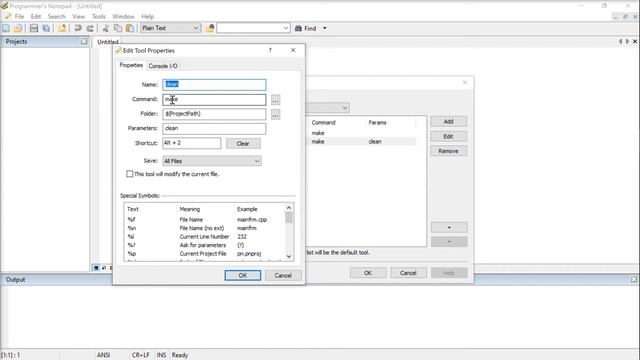Click the Shortcut field showing Alt + 2
The image size is (640, 360).
pos(192,143)
